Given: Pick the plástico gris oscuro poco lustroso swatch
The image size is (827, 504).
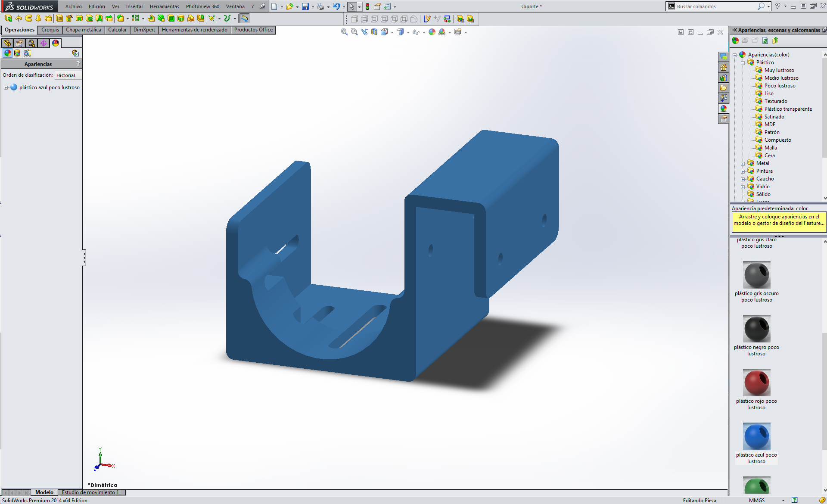Looking at the screenshot, I should (x=757, y=275).
